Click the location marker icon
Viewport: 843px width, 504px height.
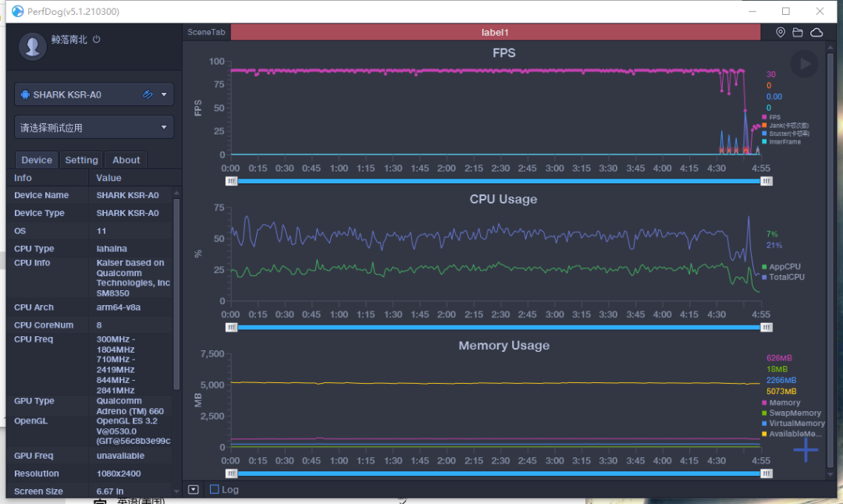tap(780, 33)
